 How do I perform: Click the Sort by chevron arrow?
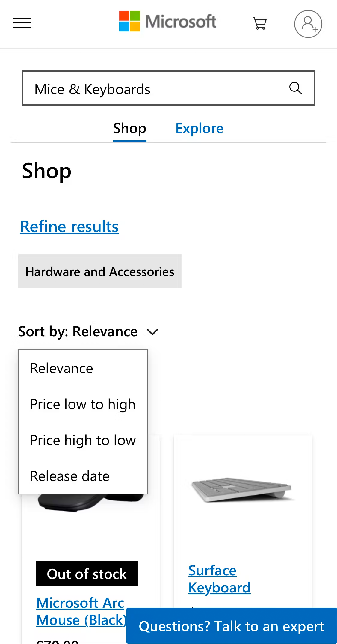[x=152, y=332]
